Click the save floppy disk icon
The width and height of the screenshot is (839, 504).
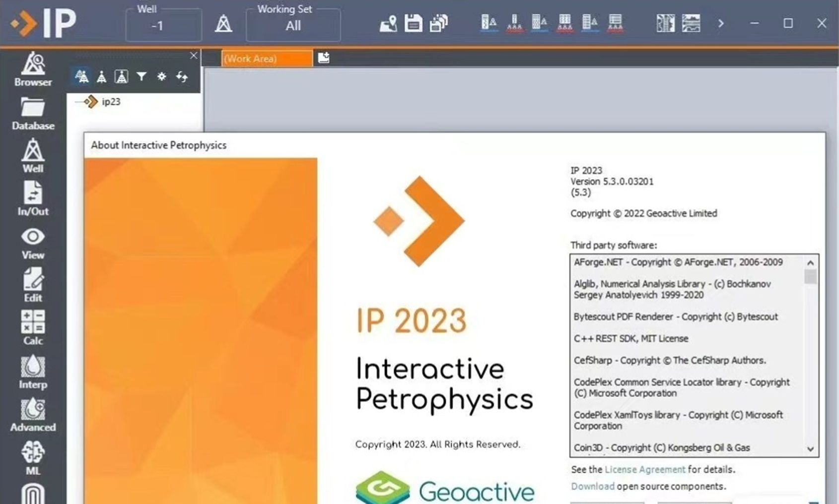coord(413,23)
